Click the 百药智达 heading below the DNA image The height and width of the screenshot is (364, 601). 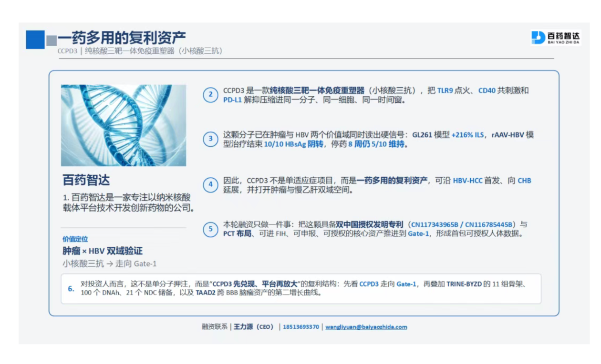(x=86, y=180)
